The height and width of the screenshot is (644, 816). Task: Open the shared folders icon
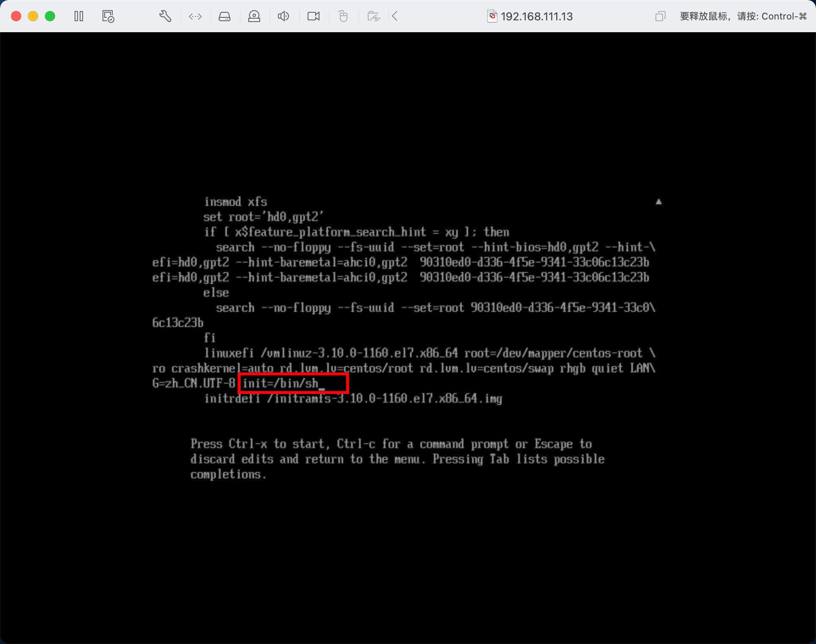[x=373, y=17]
